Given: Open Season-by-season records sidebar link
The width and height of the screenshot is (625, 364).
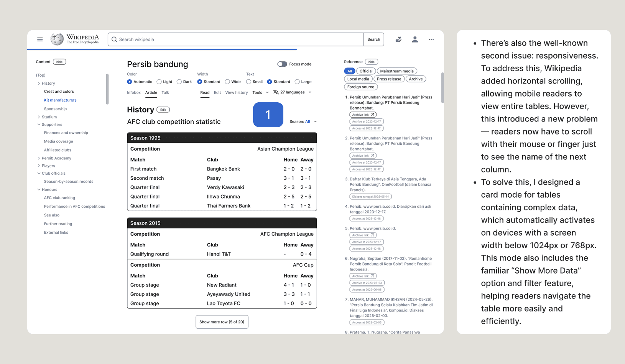Looking at the screenshot, I should point(69,182).
